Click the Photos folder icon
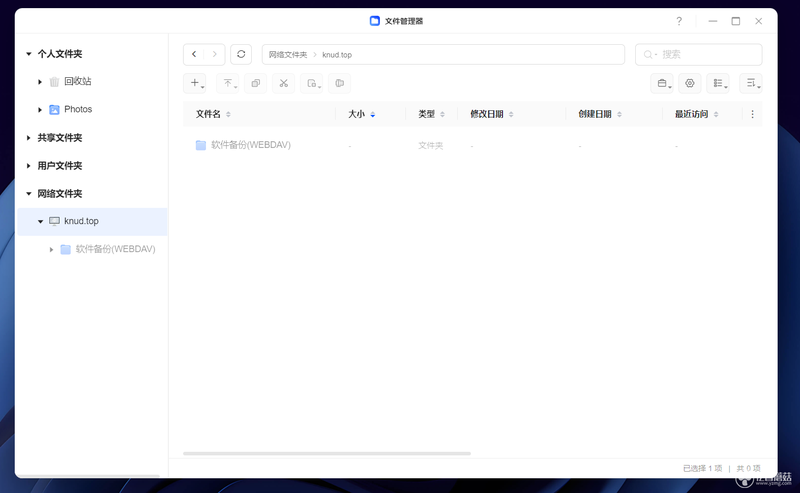This screenshot has width=800, height=493. tap(54, 109)
